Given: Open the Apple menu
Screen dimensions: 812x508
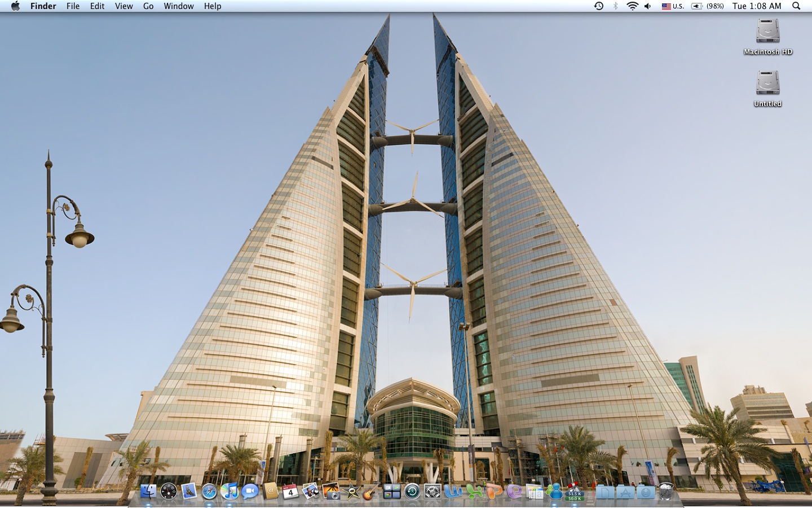Looking at the screenshot, I should (x=15, y=6).
